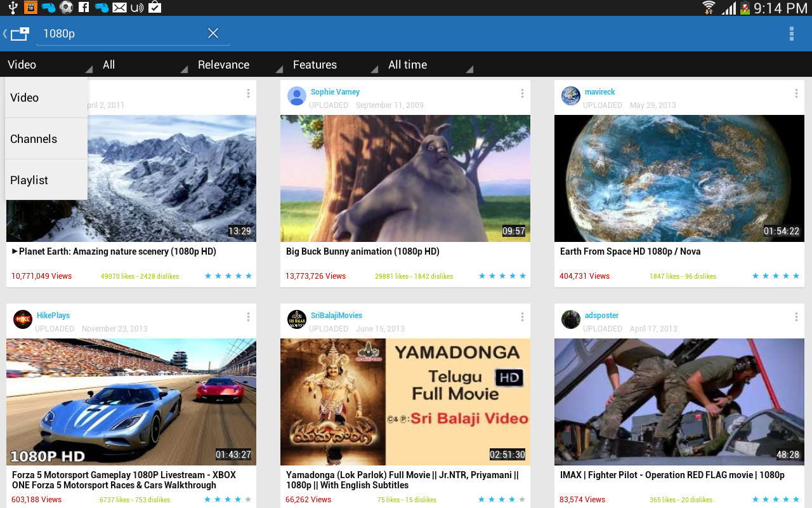Viewport: 812px width, 508px height.
Task: Open HikePlays channel avatar
Action: 23,319
